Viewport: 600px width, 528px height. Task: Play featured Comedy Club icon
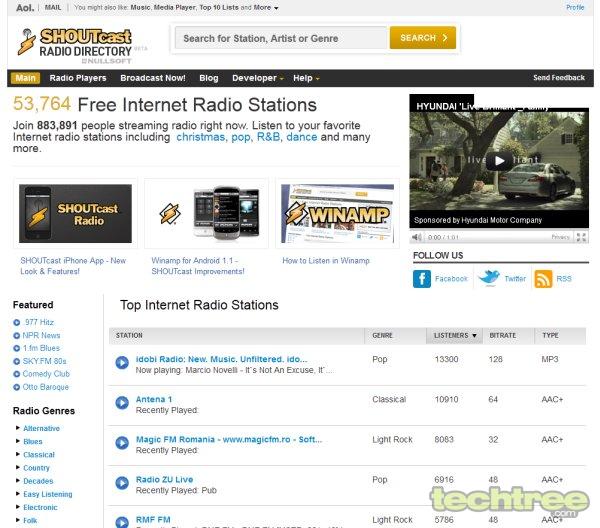16,374
